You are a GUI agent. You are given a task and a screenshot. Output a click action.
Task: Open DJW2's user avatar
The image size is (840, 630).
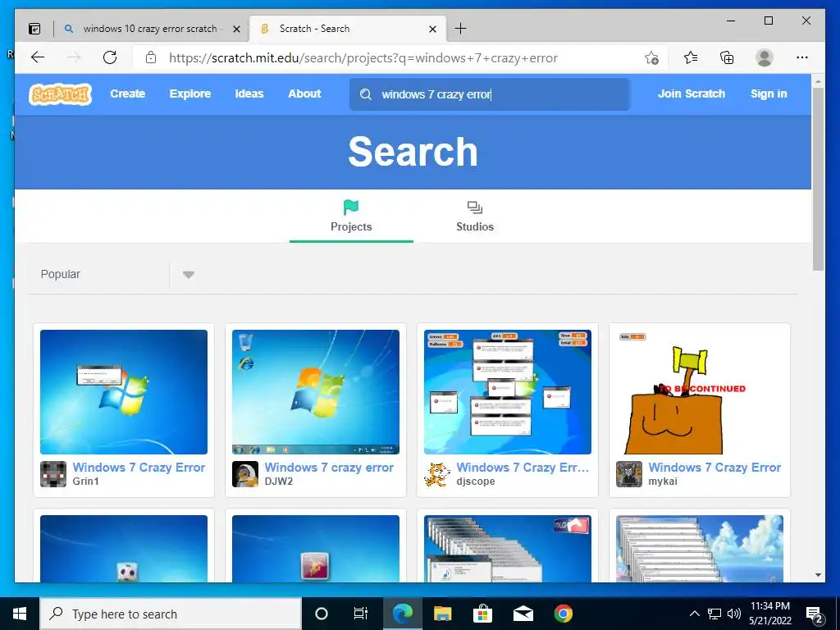[x=245, y=473]
